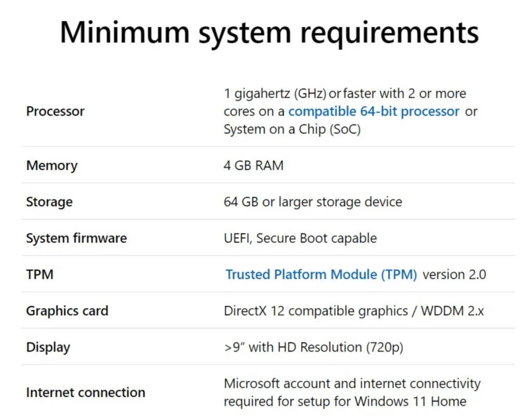Open the compatible 64-bit processor link
The height and width of the screenshot is (416, 532).
pyautogui.click(x=374, y=111)
